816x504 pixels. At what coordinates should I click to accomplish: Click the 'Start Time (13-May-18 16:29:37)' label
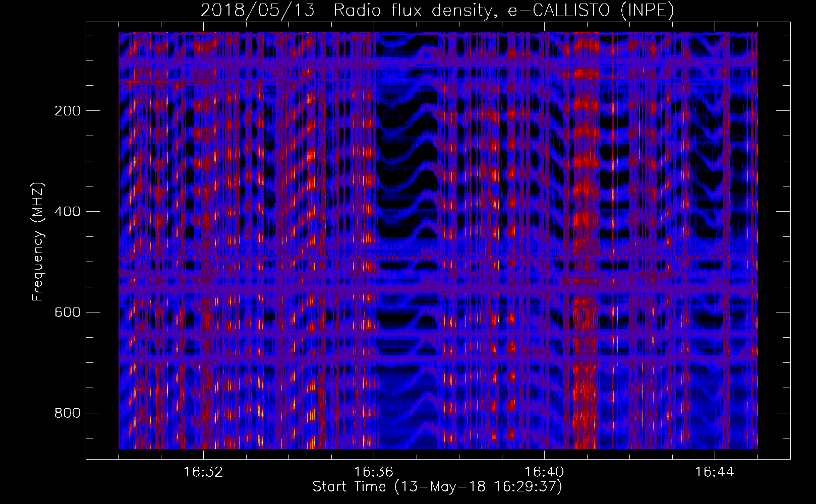click(437, 487)
